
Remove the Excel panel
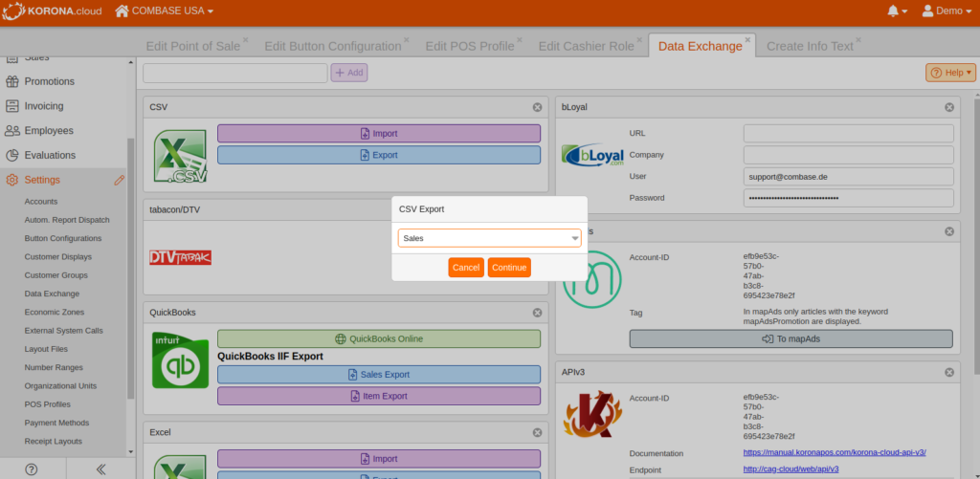coord(537,432)
